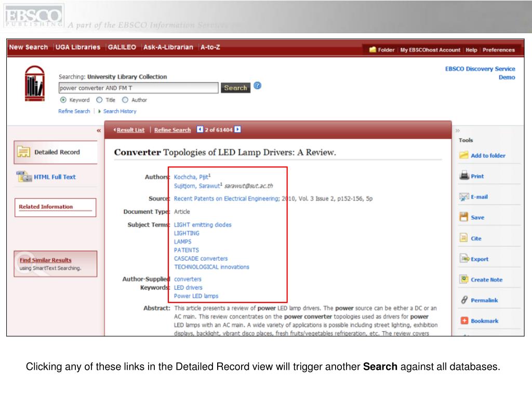Open GALILEO menu item
The width and height of the screenshot is (532, 399).
pos(122,47)
